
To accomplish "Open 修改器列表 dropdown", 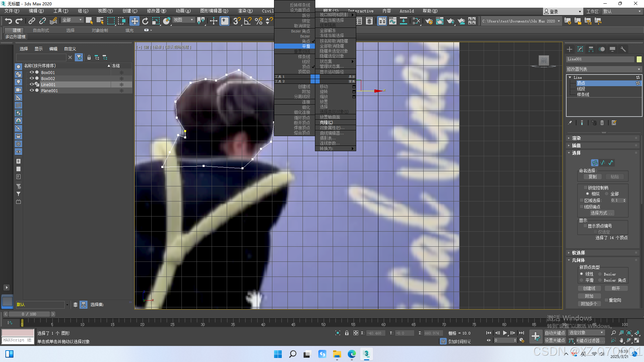I will (x=603, y=69).
